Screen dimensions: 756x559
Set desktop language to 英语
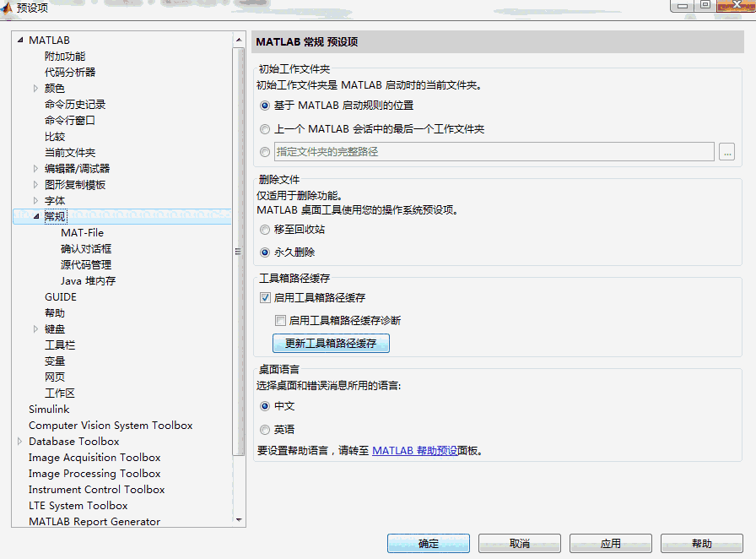click(265, 429)
